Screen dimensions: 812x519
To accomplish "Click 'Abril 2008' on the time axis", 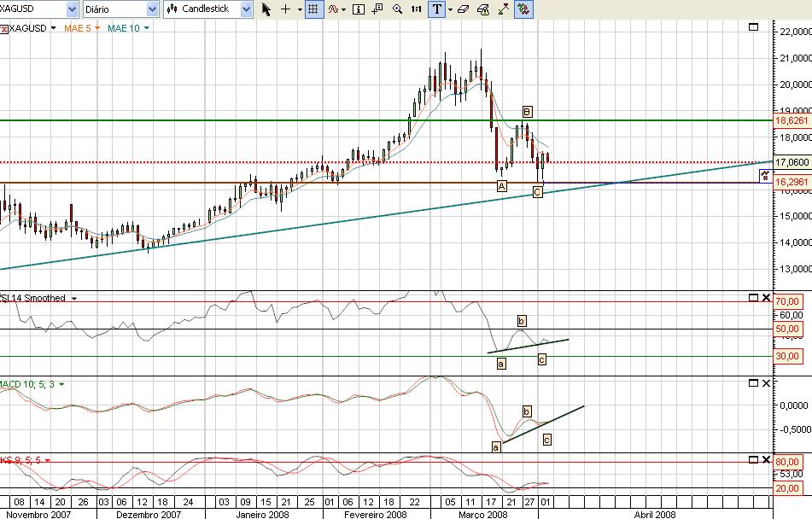I will click(655, 515).
